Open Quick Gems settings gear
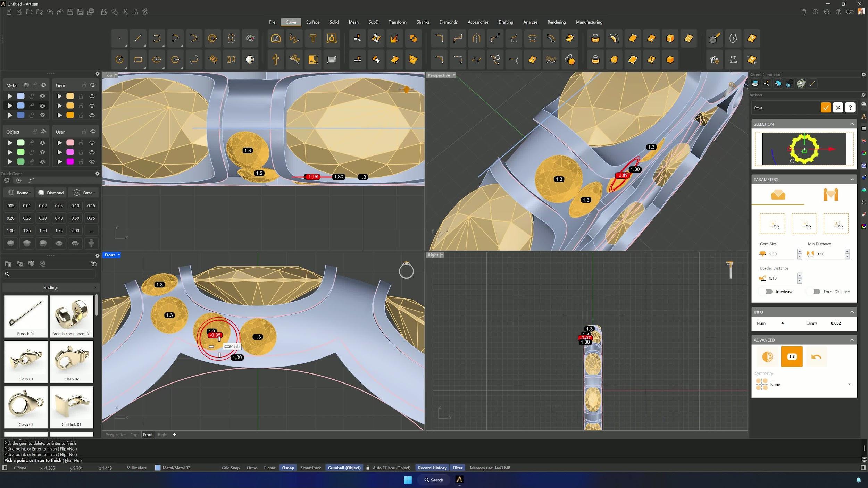The image size is (868, 488). pos(98,174)
